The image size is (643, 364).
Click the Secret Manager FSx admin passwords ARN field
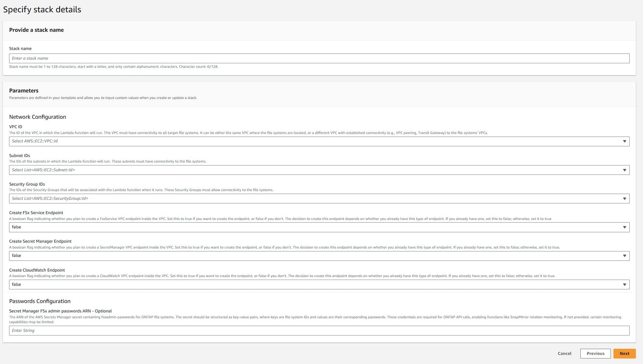pyautogui.click(x=319, y=331)
